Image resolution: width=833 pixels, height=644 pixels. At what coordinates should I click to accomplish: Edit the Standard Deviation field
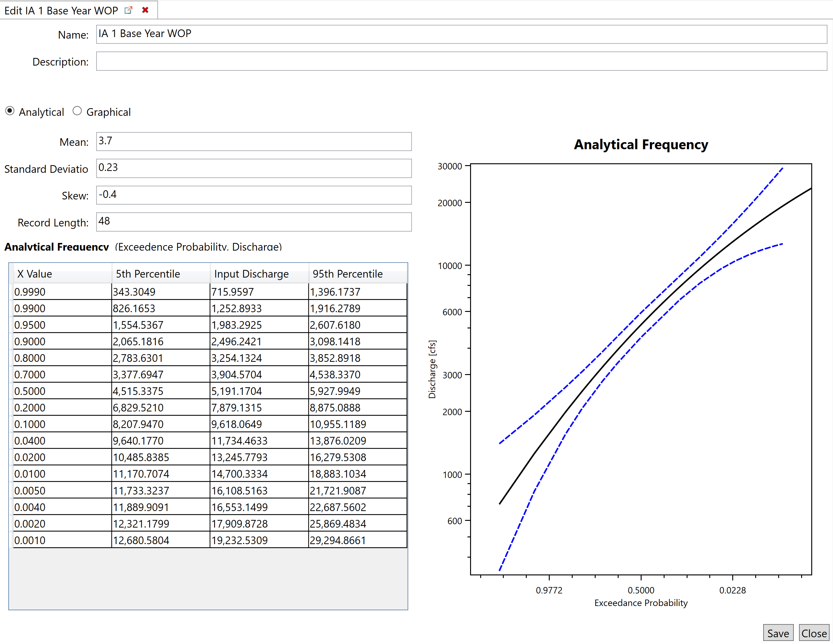[254, 168]
